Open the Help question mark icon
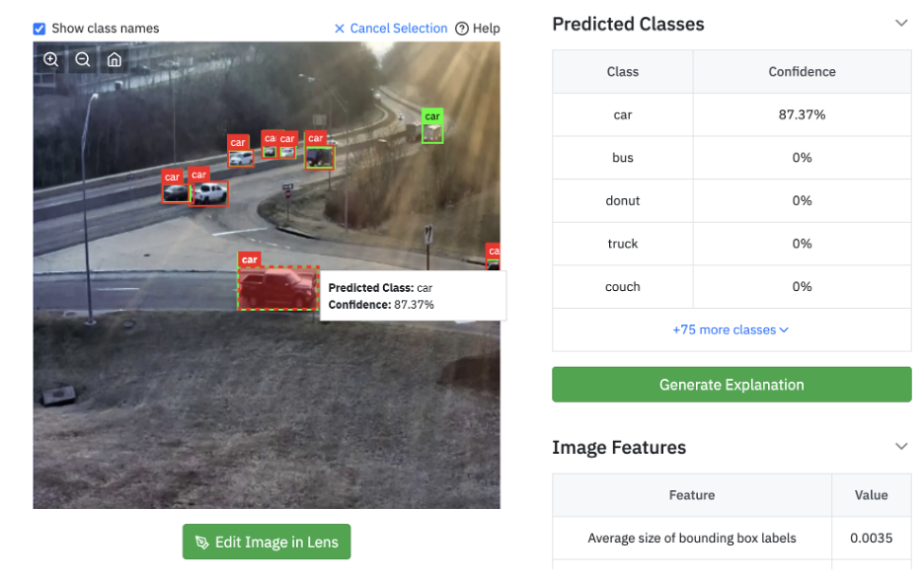 tap(462, 29)
